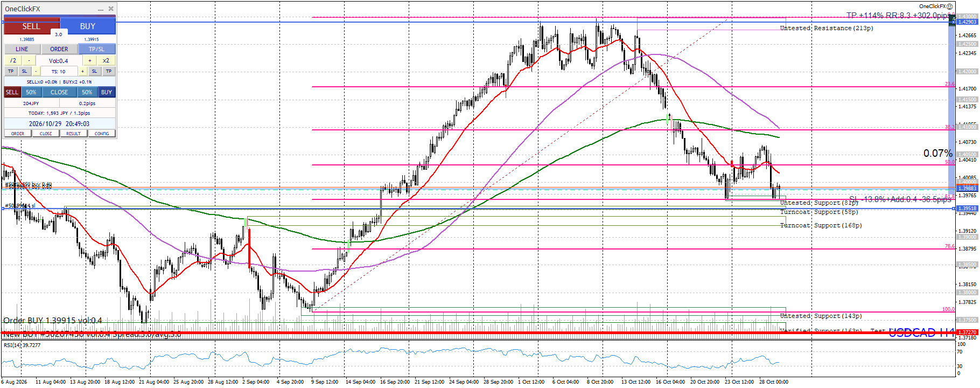The width and height of the screenshot is (980, 388).
Task: Open the ORDER tab at panel bottom
Action: tap(18, 134)
